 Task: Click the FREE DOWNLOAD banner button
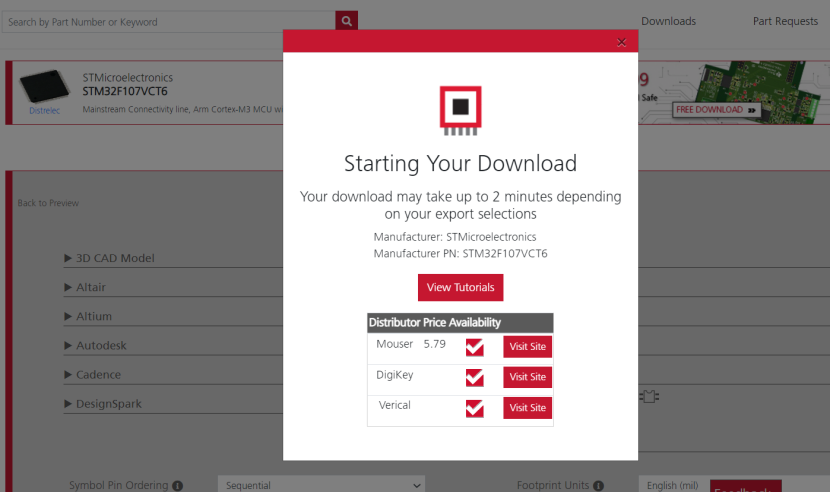click(x=717, y=110)
